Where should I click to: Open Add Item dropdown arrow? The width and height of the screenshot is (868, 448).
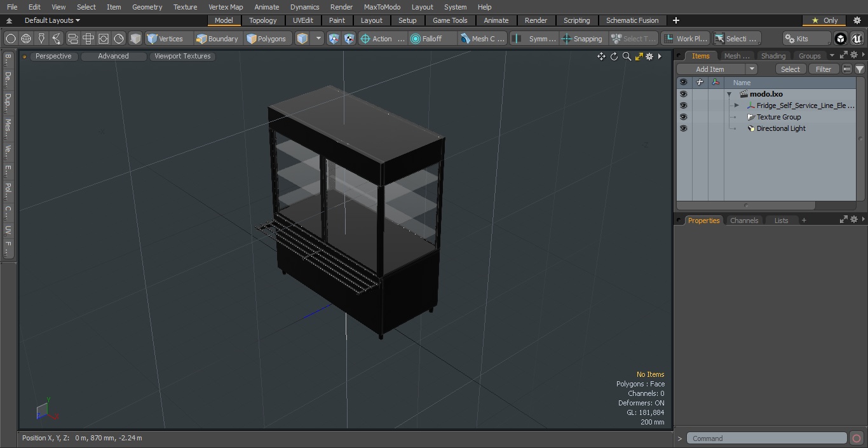tap(751, 69)
